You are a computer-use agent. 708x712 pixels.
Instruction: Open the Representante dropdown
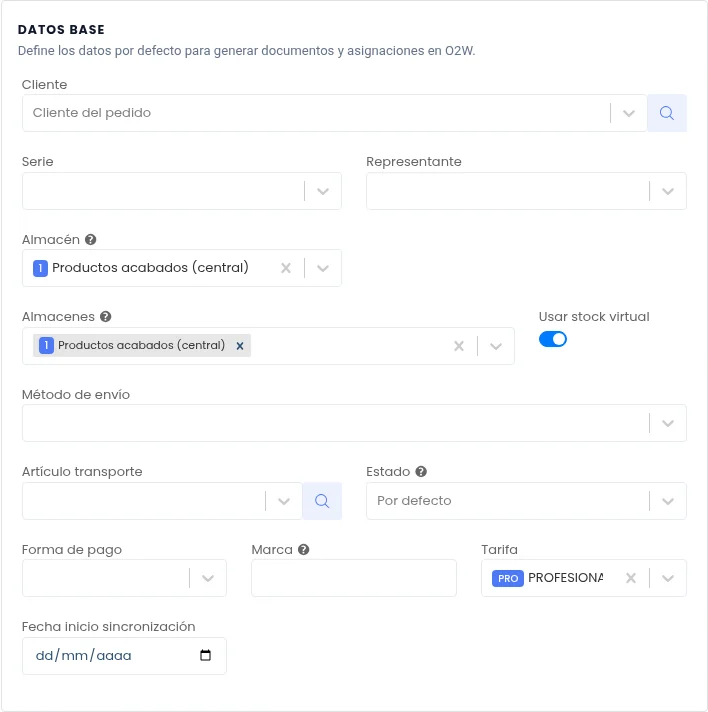point(668,191)
